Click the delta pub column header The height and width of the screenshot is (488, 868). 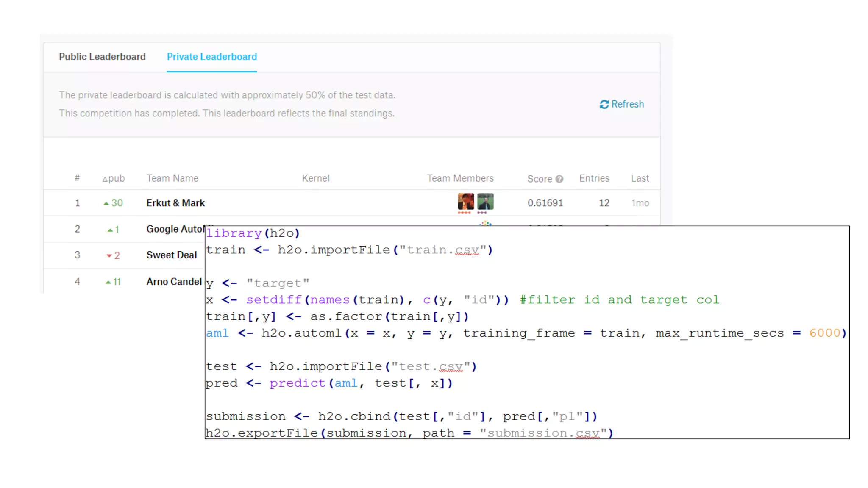tap(114, 179)
